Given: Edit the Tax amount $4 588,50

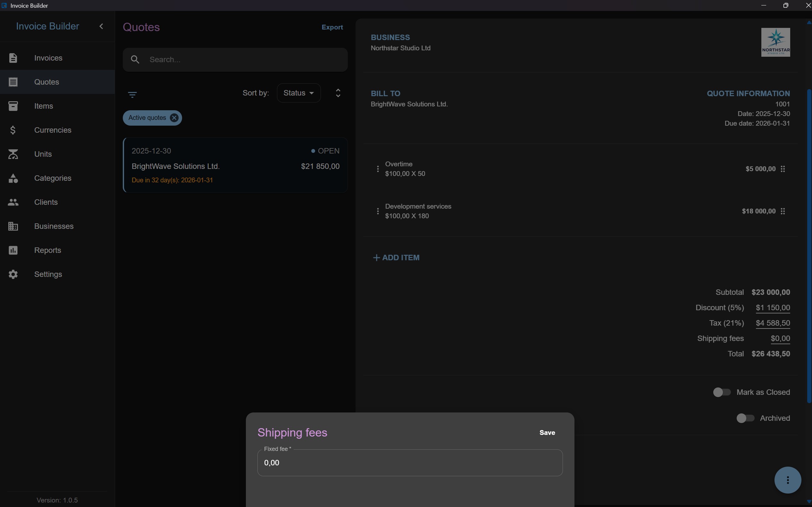Looking at the screenshot, I should click(x=773, y=323).
